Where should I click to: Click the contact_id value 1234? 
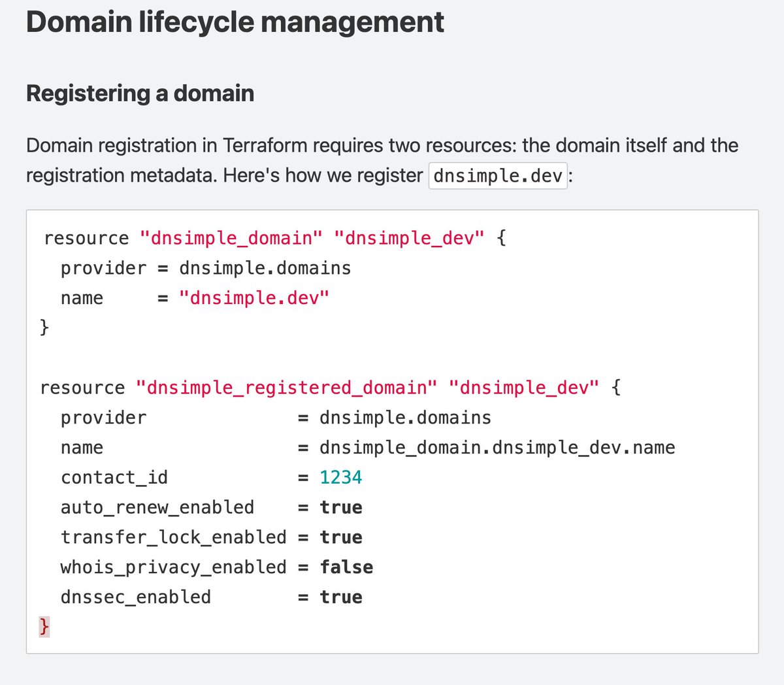pyautogui.click(x=340, y=477)
